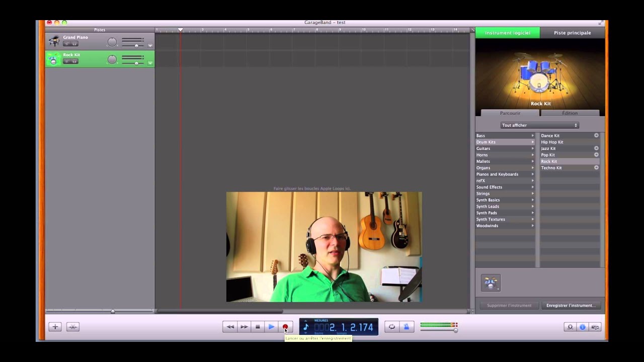Open the track editor scissors button
The height and width of the screenshot is (362, 644).
(x=73, y=327)
